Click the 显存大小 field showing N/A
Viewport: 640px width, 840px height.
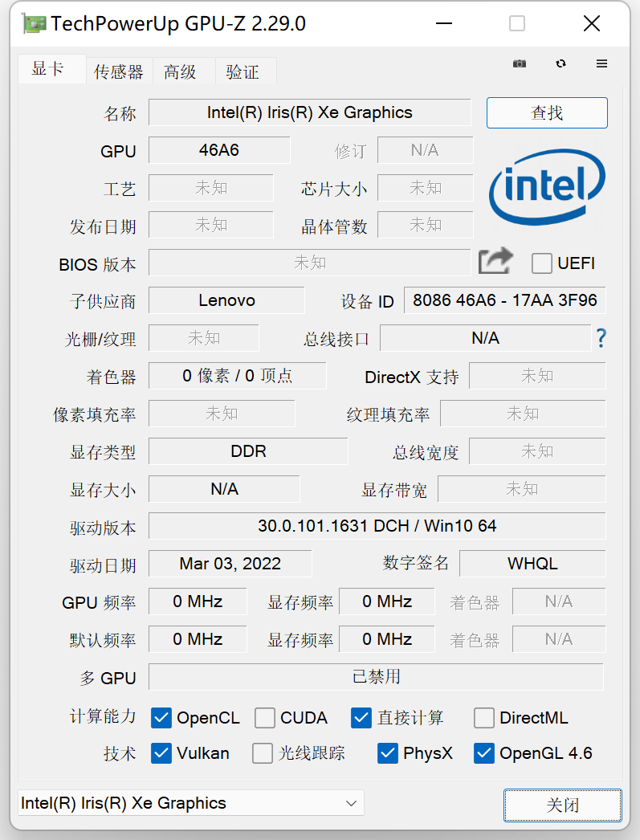[224, 488]
